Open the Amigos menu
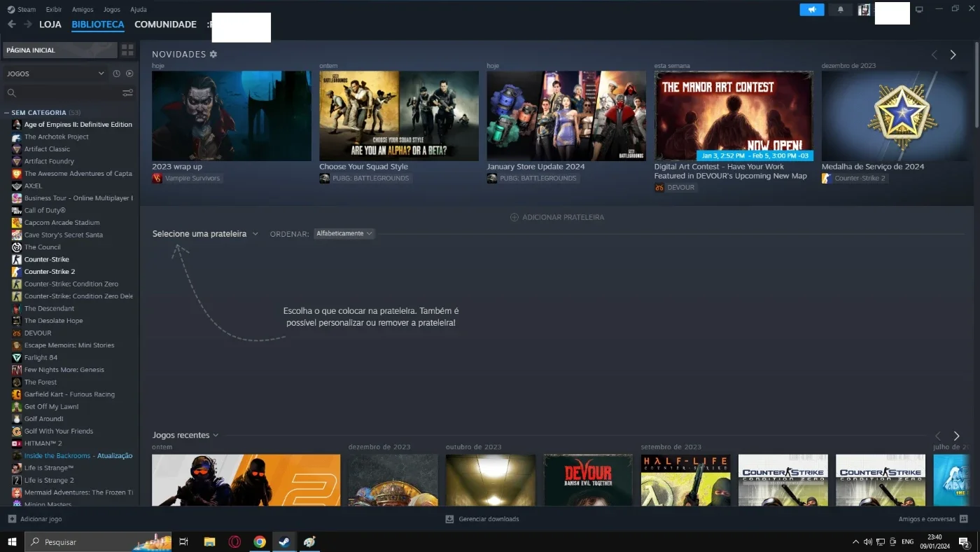Image resolution: width=980 pixels, height=552 pixels. [x=83, y=9]
